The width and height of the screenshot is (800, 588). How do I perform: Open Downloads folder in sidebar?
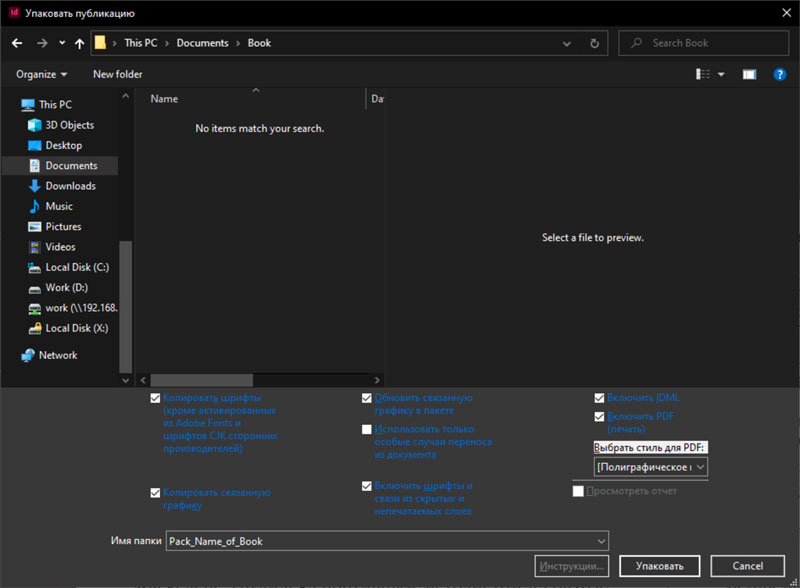pyautogui.click(x=70, y=186)
